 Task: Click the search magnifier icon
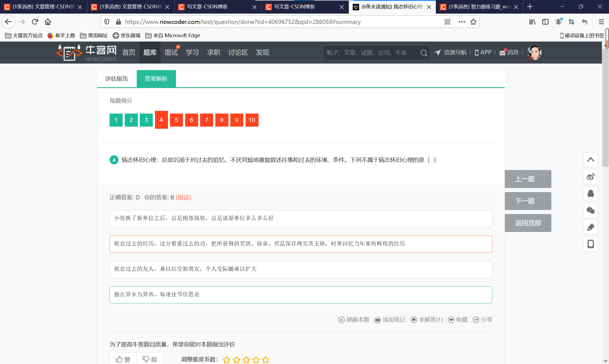424,53
